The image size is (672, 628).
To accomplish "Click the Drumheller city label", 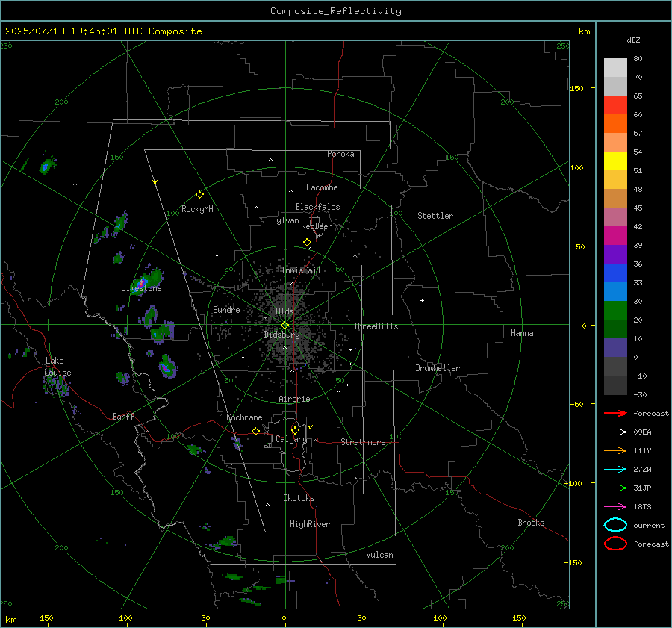I will pos(438,368).
